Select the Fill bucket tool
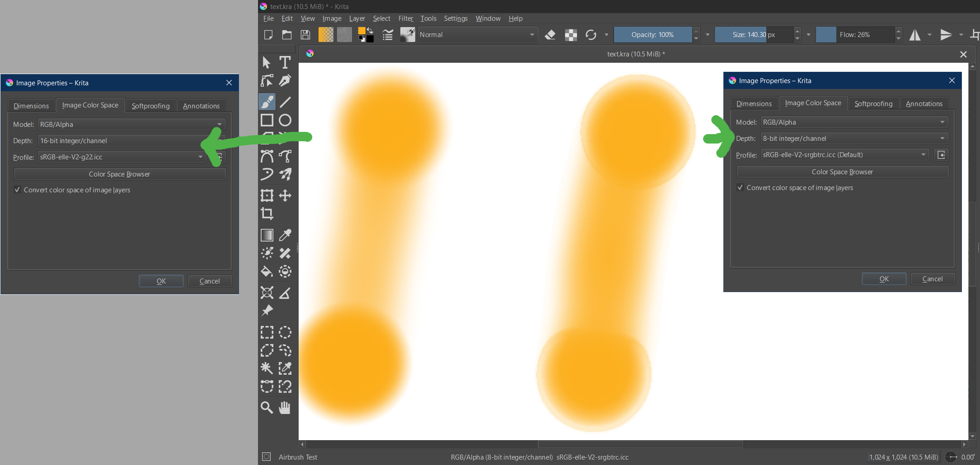Viewport: 980px width, 465px height. [x=267, y=271]
